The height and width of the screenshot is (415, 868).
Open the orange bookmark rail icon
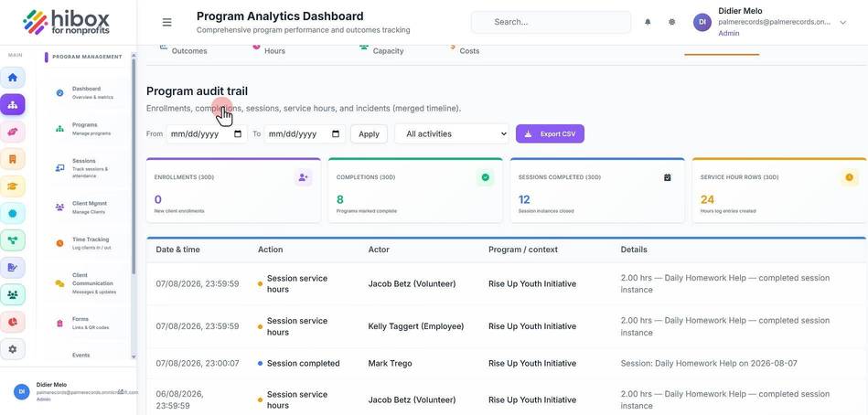(12, 159)
